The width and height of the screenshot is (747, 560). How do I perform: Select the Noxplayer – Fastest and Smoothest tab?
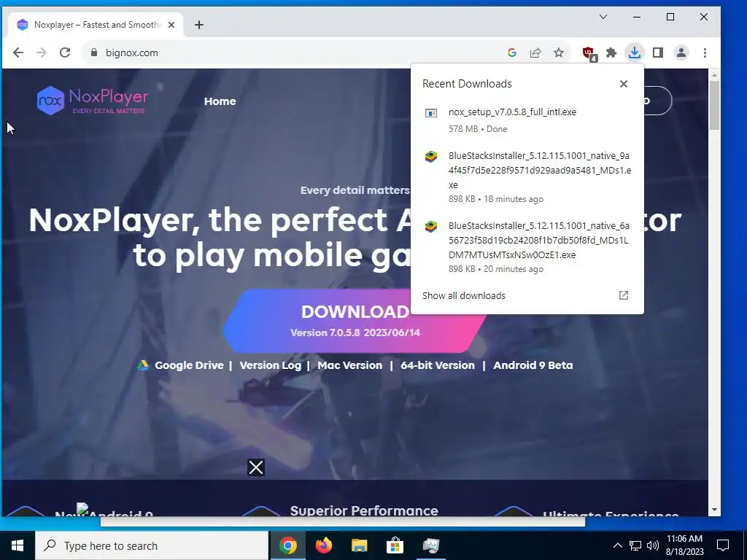[96, 25]
